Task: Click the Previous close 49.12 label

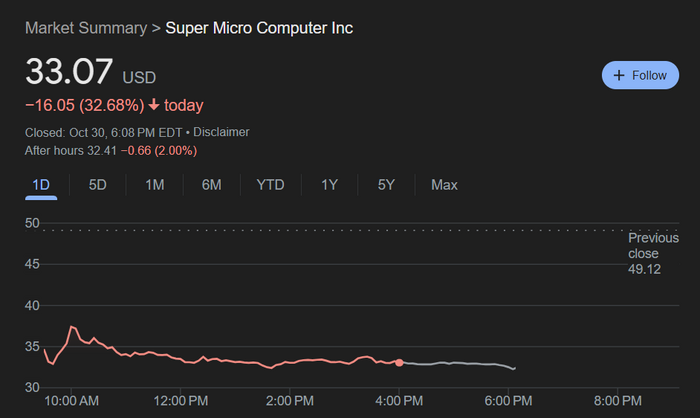Action: (653, 253)
